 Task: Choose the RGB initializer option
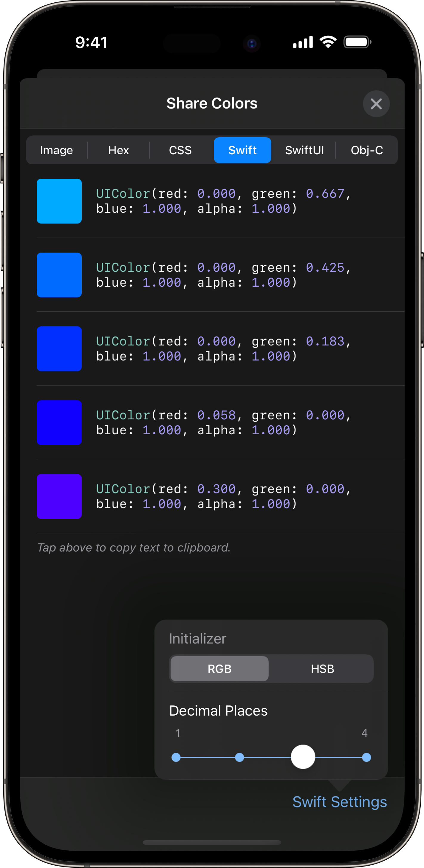point(219,669)
